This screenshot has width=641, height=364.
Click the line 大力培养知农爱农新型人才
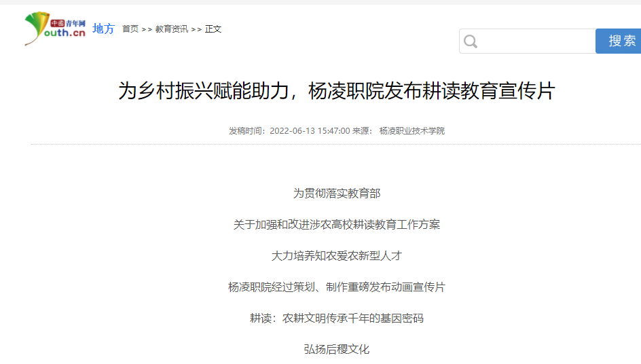pos(337,256)
